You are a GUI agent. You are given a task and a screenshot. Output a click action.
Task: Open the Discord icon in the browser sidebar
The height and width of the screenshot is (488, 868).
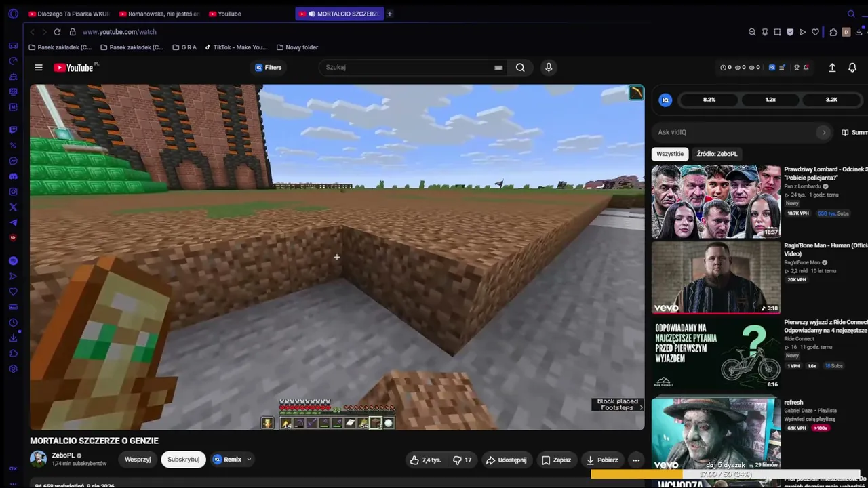click(x=13, y=176)
